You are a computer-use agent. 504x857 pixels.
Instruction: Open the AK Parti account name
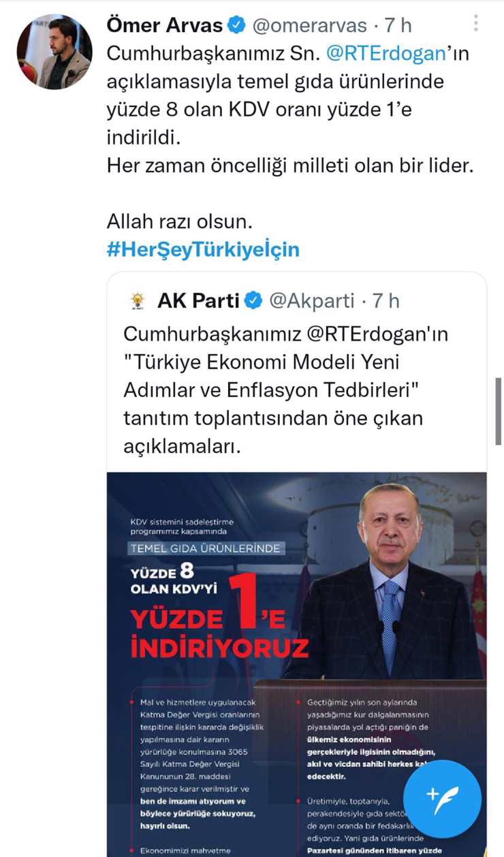click(198, 300)
